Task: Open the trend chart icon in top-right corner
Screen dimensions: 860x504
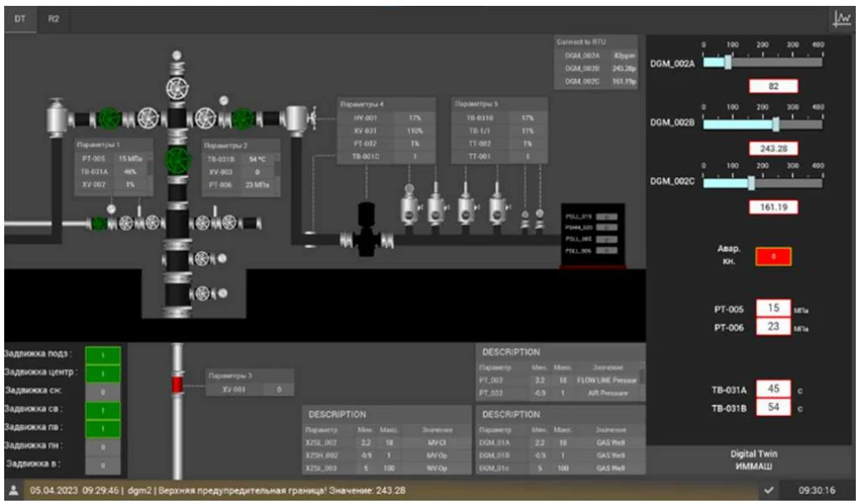Action: coord(842,19)
